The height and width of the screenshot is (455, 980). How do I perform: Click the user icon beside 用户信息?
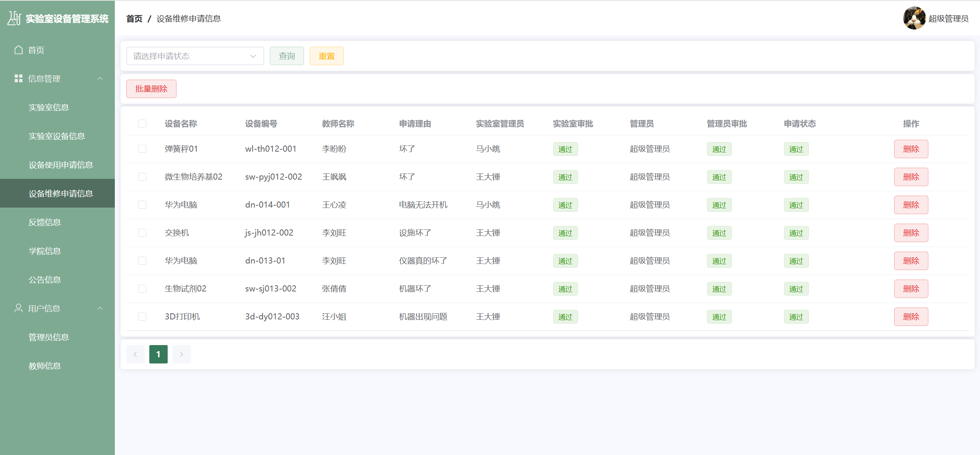tap(18, 308)
